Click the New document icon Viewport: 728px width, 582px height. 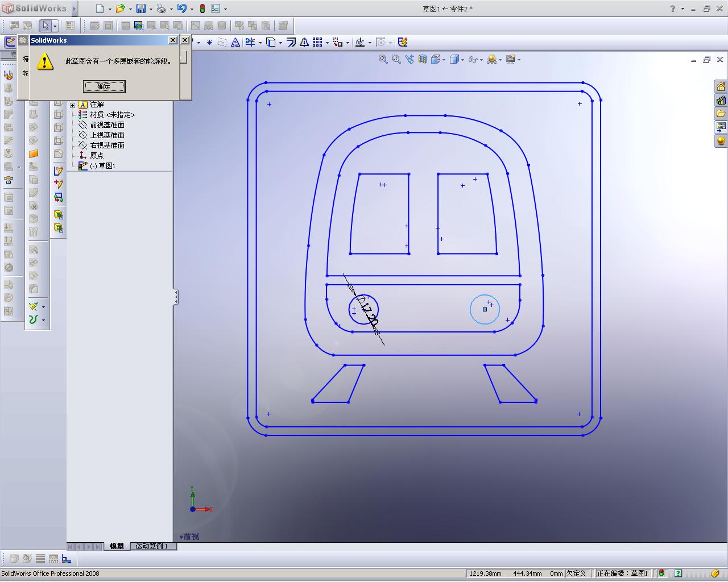coord(100,9)
